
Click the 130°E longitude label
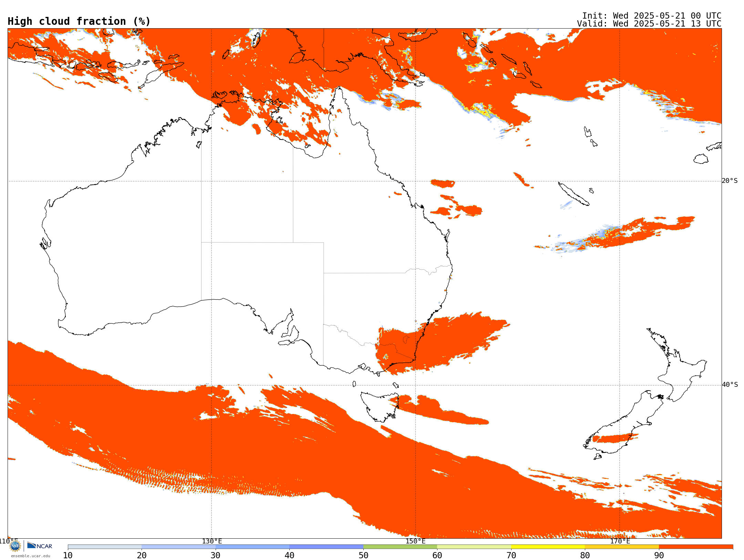click(212, 541)
